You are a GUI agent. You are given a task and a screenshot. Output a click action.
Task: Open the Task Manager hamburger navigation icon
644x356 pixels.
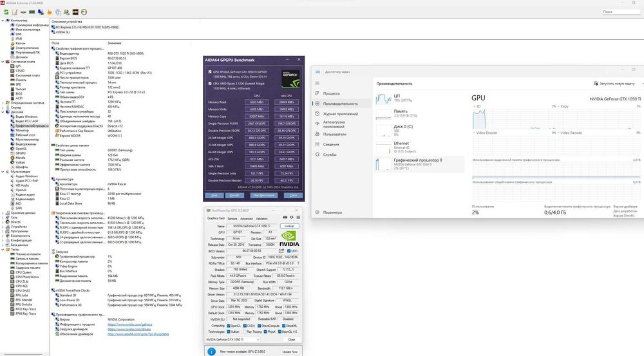point(317,83)
